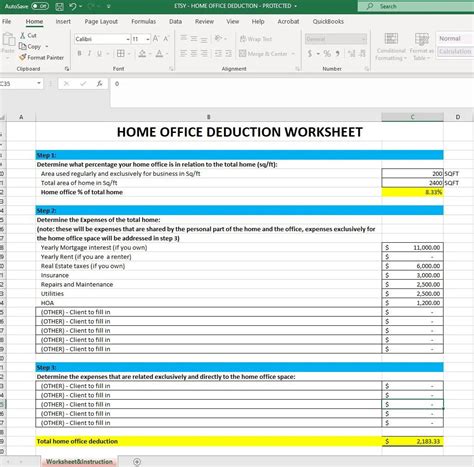Click the Borders icon
The width and height of the screenshot is (474, 467).
click(x=121, y=53)
